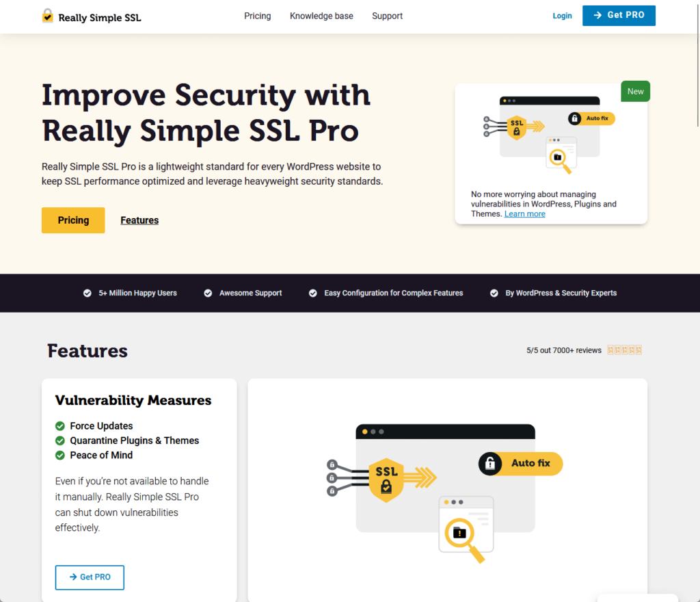Click the large Auto fix lock badge
This screenshot has width=700, height=602.
coord(520,464)
